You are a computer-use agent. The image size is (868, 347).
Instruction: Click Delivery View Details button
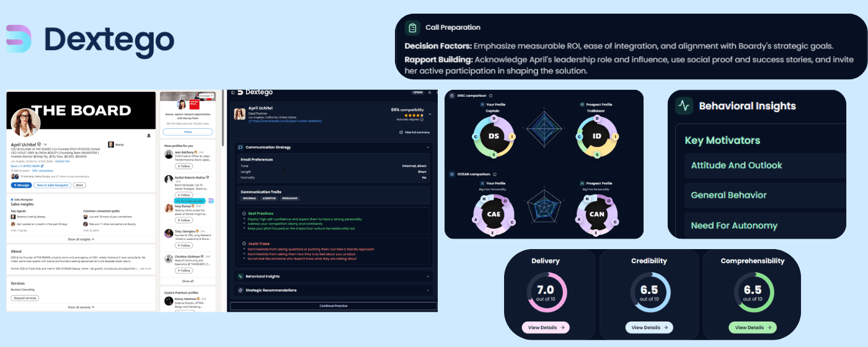(x=546, y=327)
